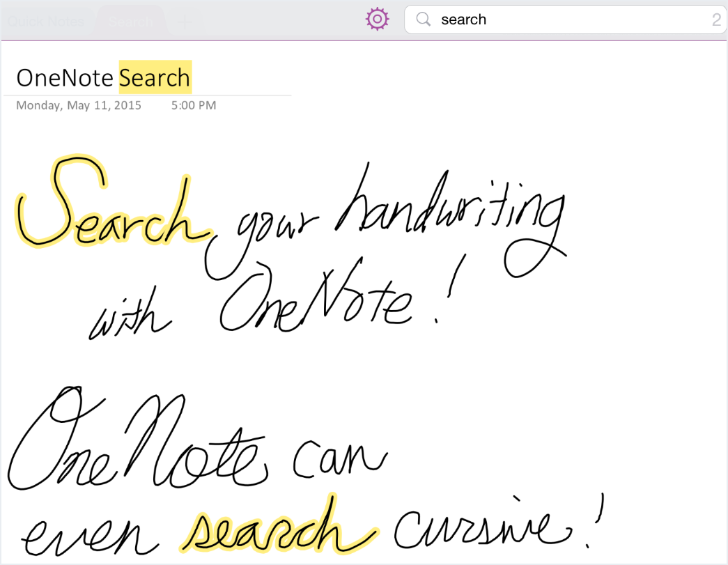Image resolution: width=728 pixels, height=565 pixels.
Task: Click the highlighted Search match in page title
Action: tap(154, 77)
